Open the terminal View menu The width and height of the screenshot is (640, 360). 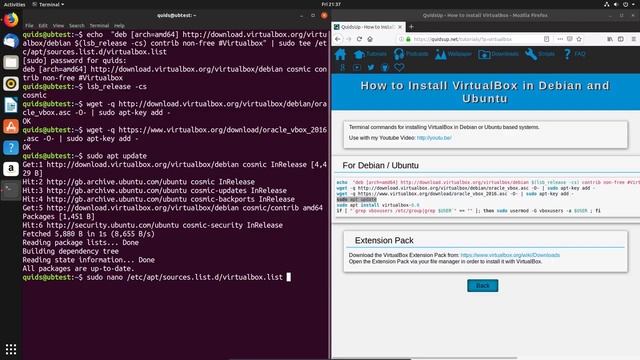(x=58, y=26)
